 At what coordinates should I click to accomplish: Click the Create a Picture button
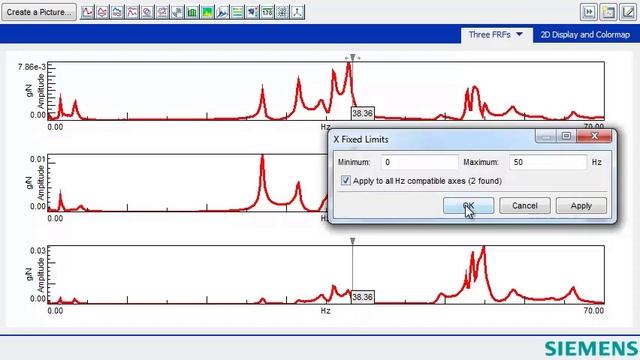[x=39, y=12]
